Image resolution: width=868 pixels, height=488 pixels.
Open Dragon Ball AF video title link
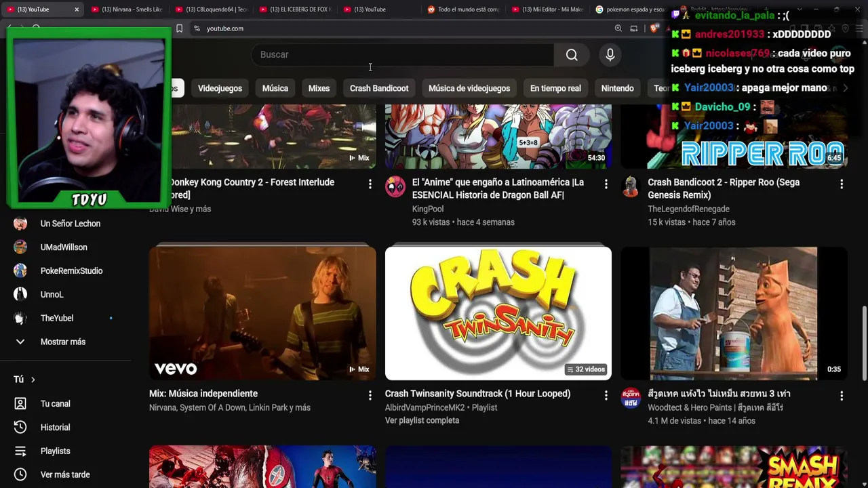498,188
